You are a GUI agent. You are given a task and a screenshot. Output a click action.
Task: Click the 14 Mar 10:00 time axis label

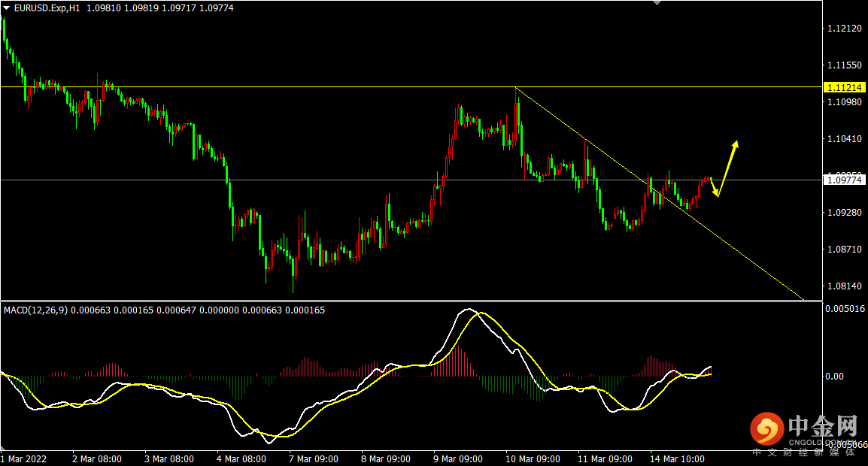(677, 458)
